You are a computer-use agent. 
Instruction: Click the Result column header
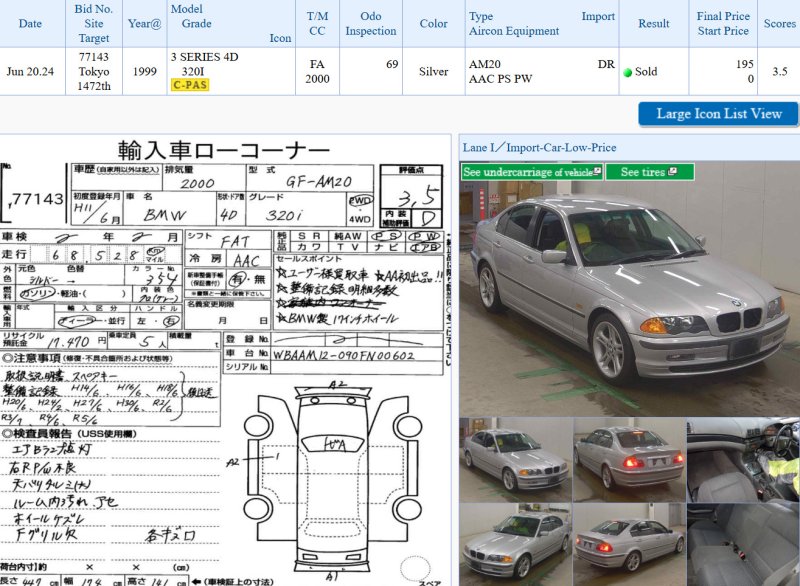click(654, 23)
